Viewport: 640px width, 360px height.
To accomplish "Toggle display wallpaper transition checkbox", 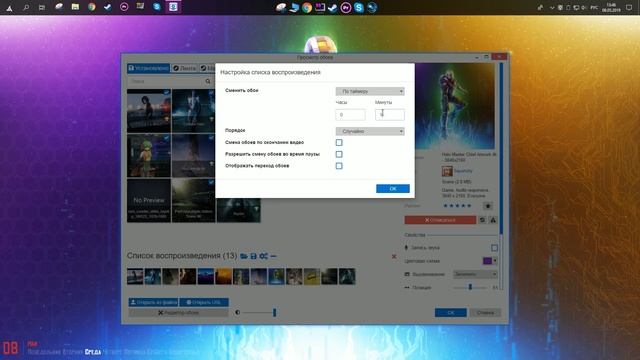I will coord(339,166).
